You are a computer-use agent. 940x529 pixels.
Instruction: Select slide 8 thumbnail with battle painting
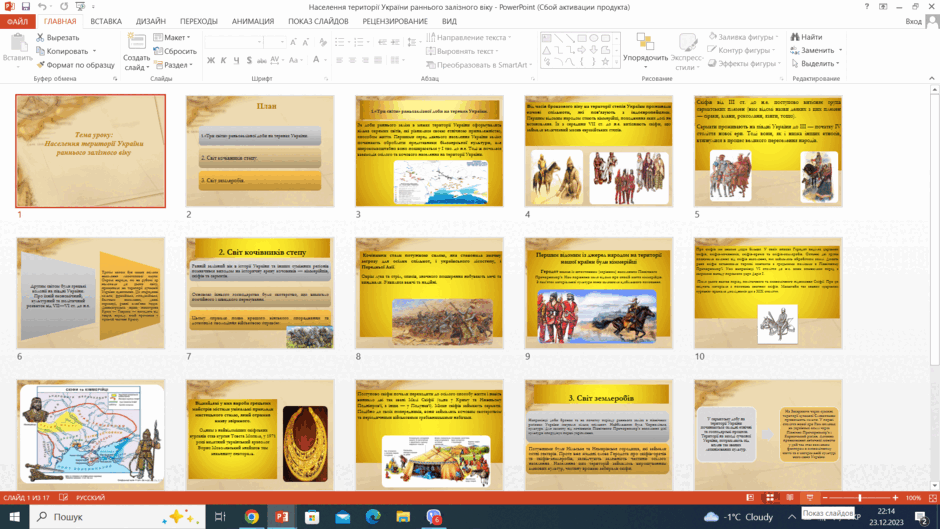tap(429, 293)
